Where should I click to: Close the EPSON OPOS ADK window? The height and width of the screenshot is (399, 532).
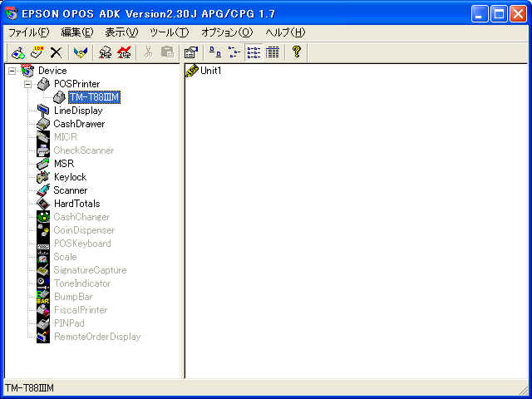[519, 14]
